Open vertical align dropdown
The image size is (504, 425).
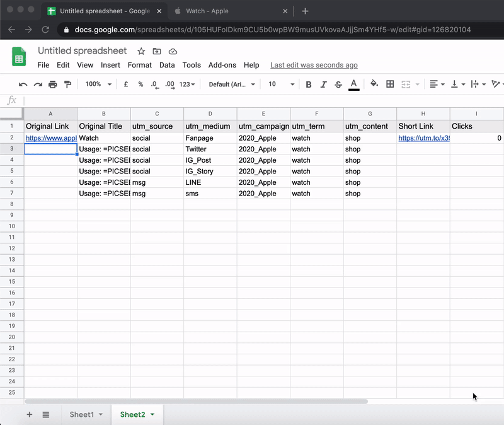(x=458, y=84)
